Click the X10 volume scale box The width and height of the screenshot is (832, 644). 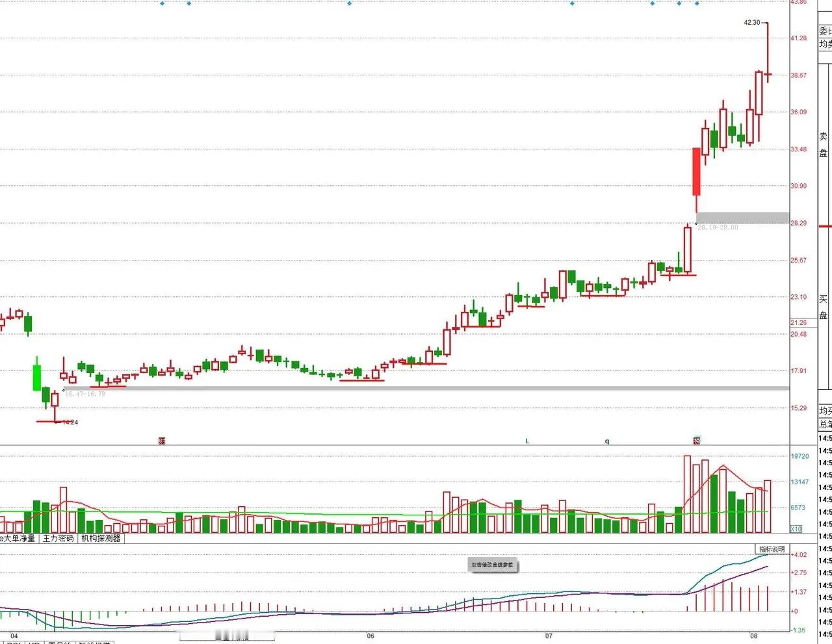[x=796, y=529]
